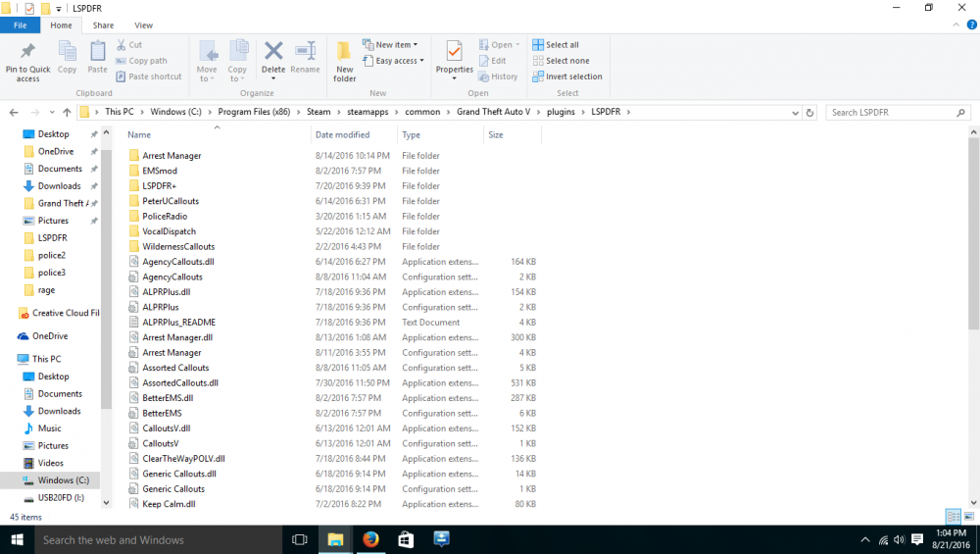Click Edit in Open group

(493, 61)
